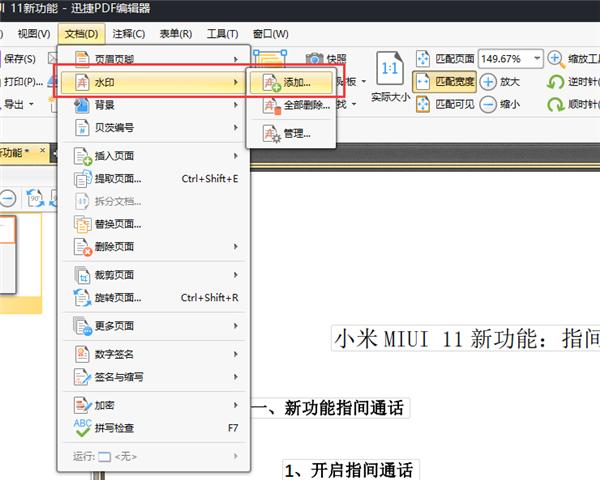600x480 pixels.
Task: Open the 窗口(W) menu
Action: pos(271,34)
